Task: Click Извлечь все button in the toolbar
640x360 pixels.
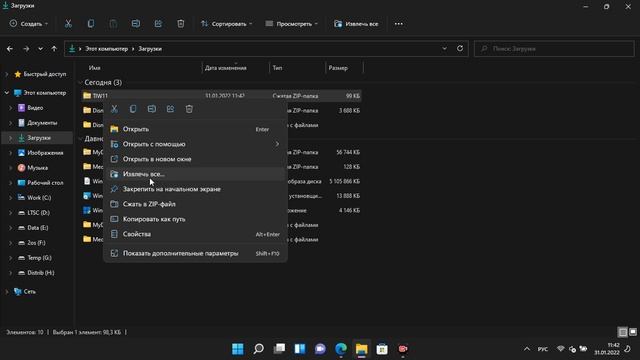Action: pos(356,24)
